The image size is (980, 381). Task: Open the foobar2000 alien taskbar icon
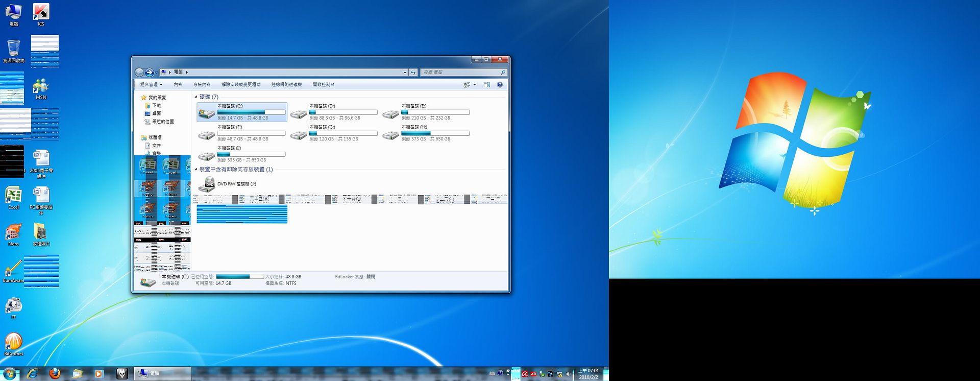pyautogui.click(x=121, y=374)
